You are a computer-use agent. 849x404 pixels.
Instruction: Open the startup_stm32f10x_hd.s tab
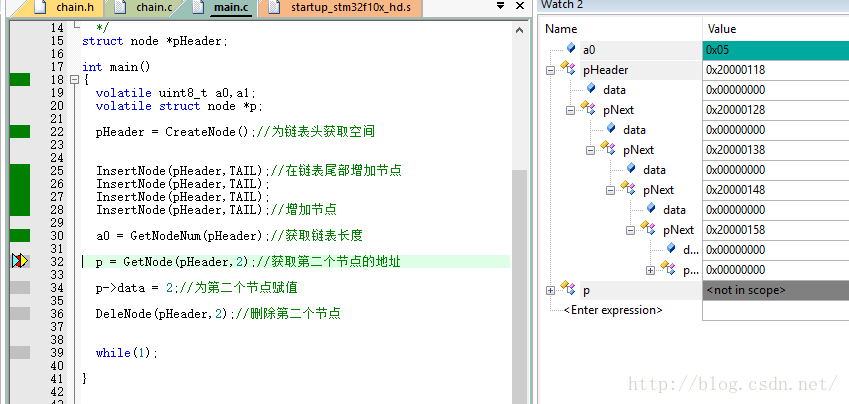coord(339,8)
